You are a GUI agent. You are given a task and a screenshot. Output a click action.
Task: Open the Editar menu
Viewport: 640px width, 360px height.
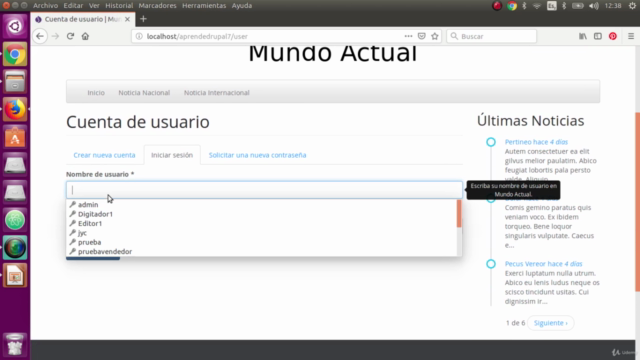point(73,6)
